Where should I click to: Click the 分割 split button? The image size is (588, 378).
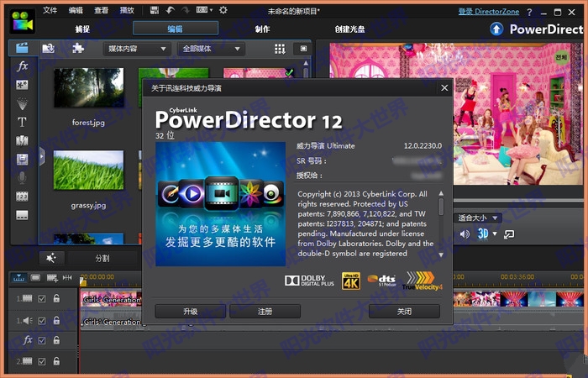click(x=102, y=259)
